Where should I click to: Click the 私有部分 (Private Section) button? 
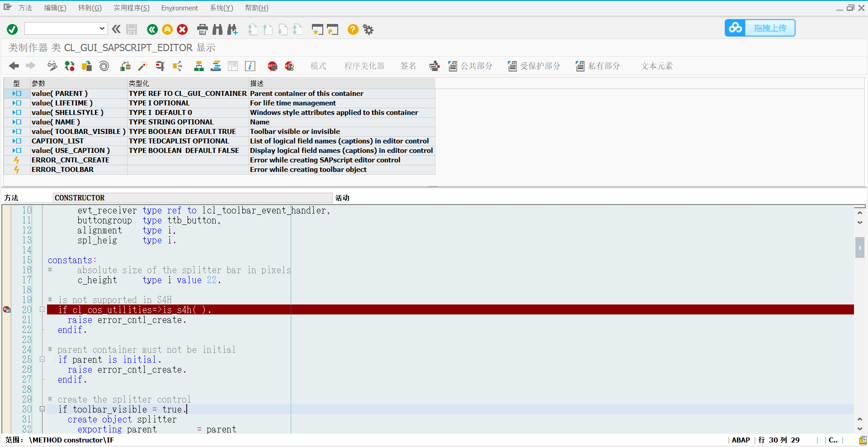(x=598, y=66)
